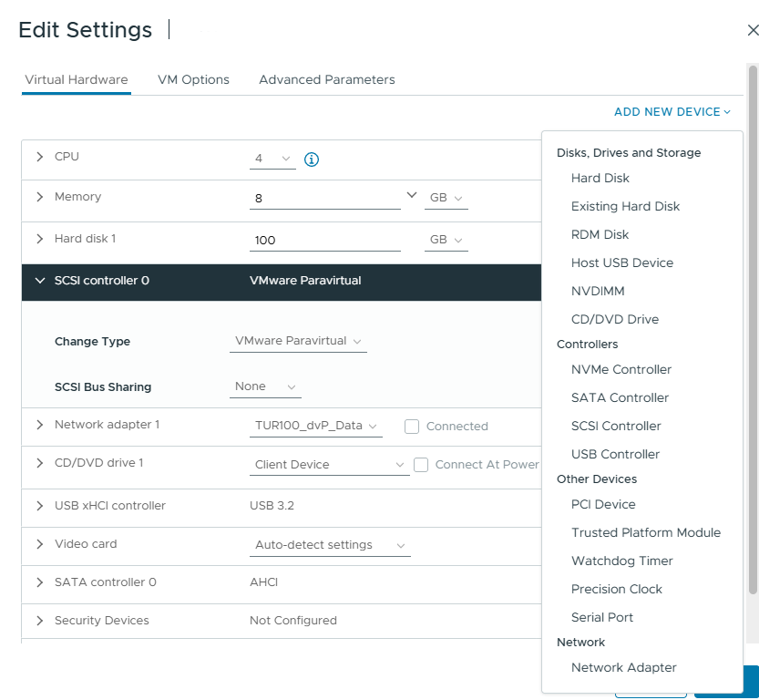The width and height of the screenshot is (759, 700).
Task: Collapse the SCSI controller 0 section
Action: coord(39,281)
